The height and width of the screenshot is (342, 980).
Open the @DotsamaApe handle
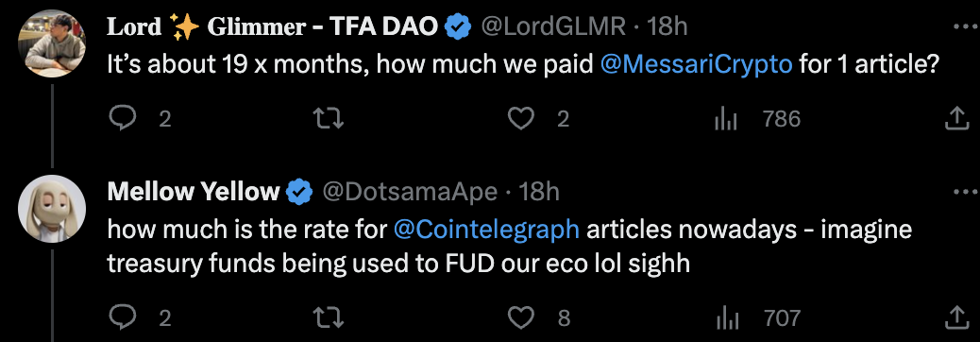point(410,192)
